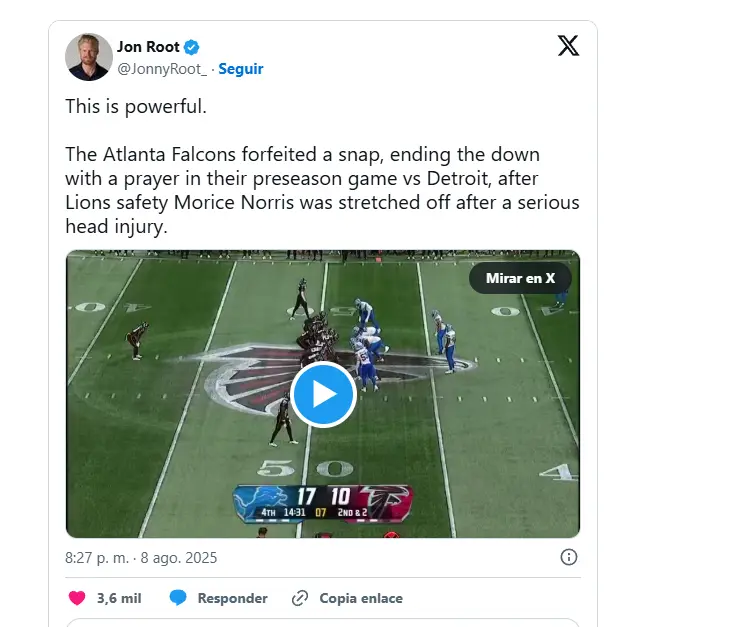The height and width of the screenshot is (627, 752).
Task: Play the embedded football video
Action: coord(323,394)
